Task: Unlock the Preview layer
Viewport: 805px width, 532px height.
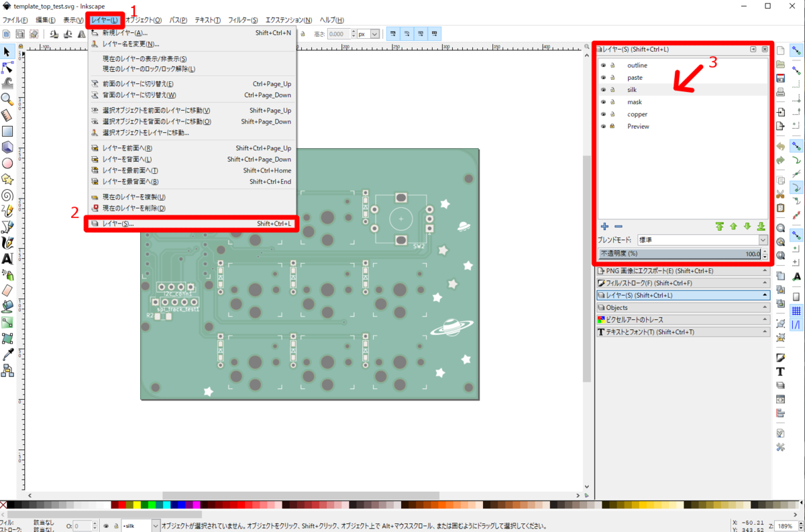Action: [x=612, y=126]
